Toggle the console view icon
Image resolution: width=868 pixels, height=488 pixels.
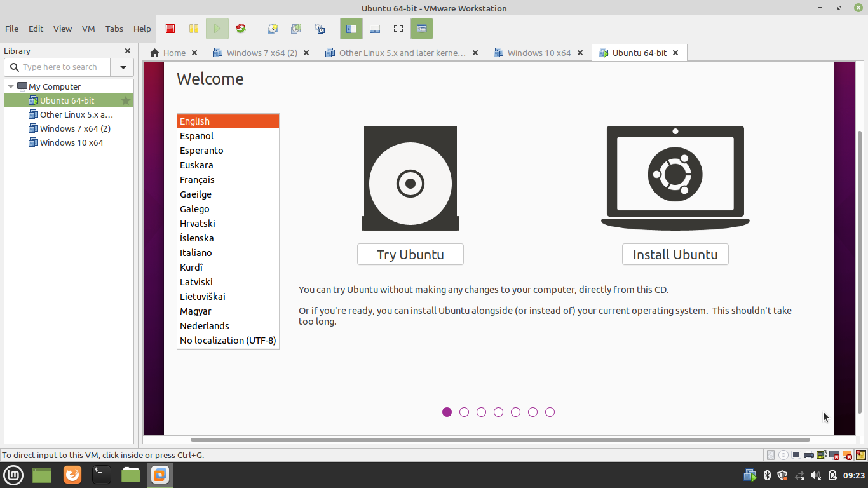(422, 29)
